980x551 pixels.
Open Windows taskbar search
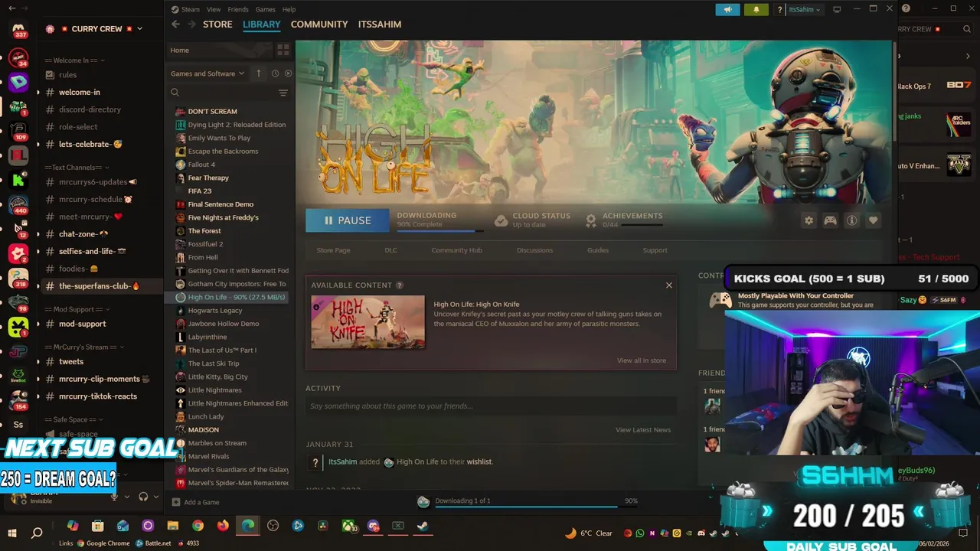37,533
